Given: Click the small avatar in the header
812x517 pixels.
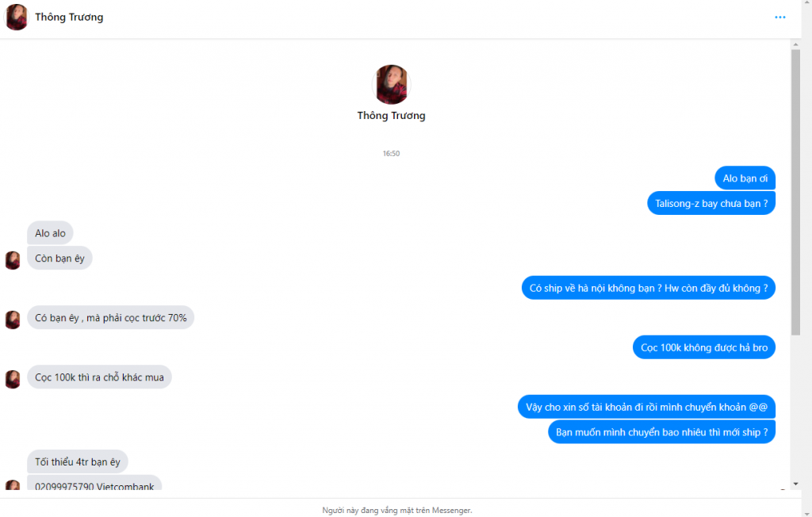Looking at the screenshot, I should (x=17, y=17).
